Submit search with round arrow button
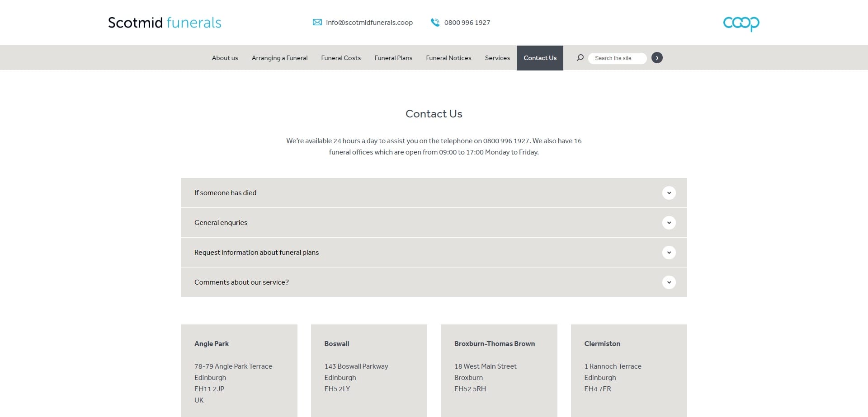This screenshot has height=417, width=868. point(657,58)
